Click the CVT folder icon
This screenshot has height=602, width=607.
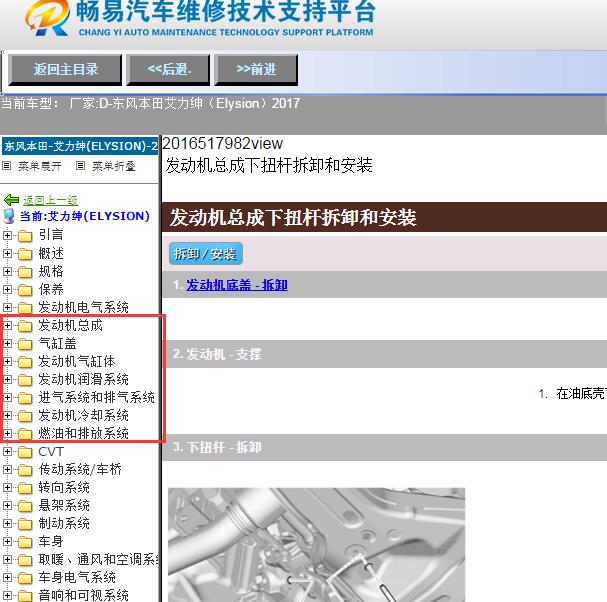point(25,452)
